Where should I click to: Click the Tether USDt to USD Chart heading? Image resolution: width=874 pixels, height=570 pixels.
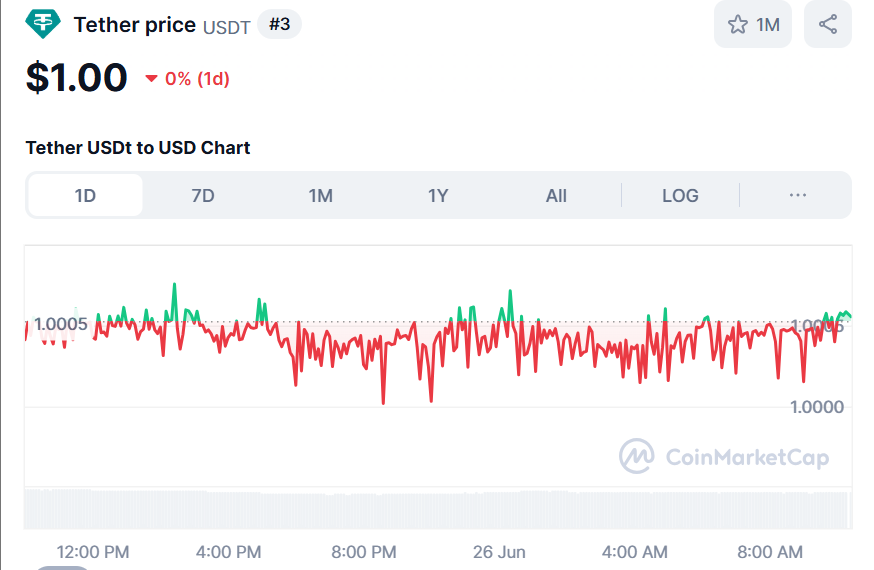click(138, 148)
